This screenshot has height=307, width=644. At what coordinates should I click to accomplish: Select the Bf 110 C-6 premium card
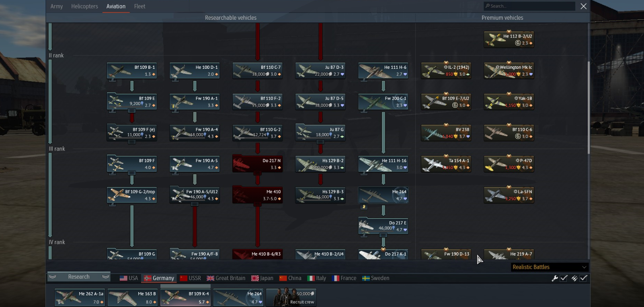(x=509, y=133)
